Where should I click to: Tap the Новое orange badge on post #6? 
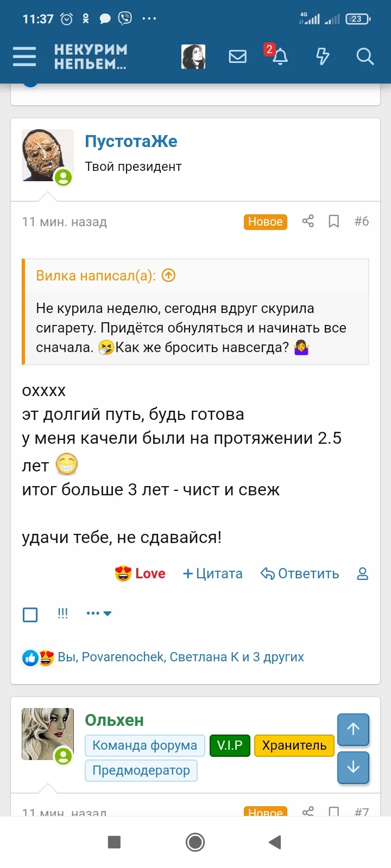tap(265, 221)
